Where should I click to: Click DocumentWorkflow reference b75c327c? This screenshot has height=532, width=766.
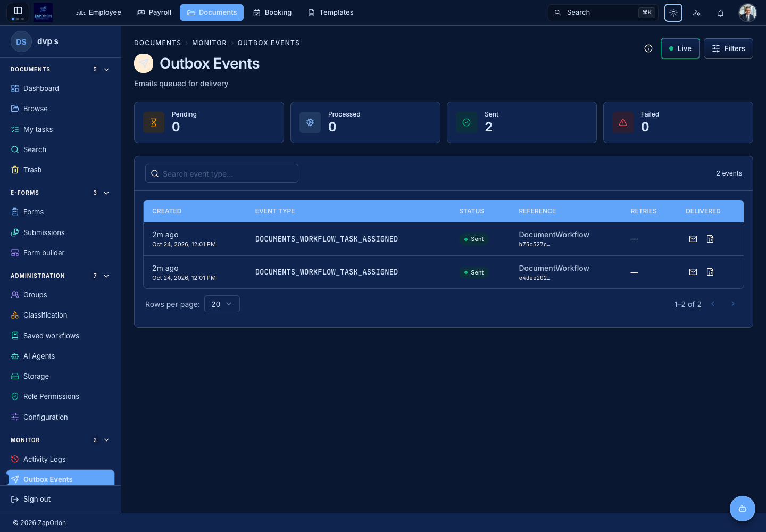[554, 239]
